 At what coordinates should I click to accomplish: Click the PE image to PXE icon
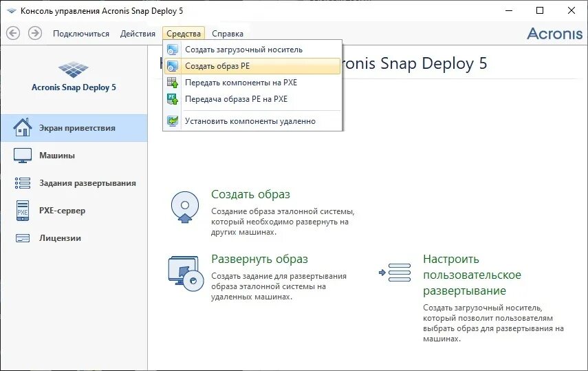pos(173,99)
